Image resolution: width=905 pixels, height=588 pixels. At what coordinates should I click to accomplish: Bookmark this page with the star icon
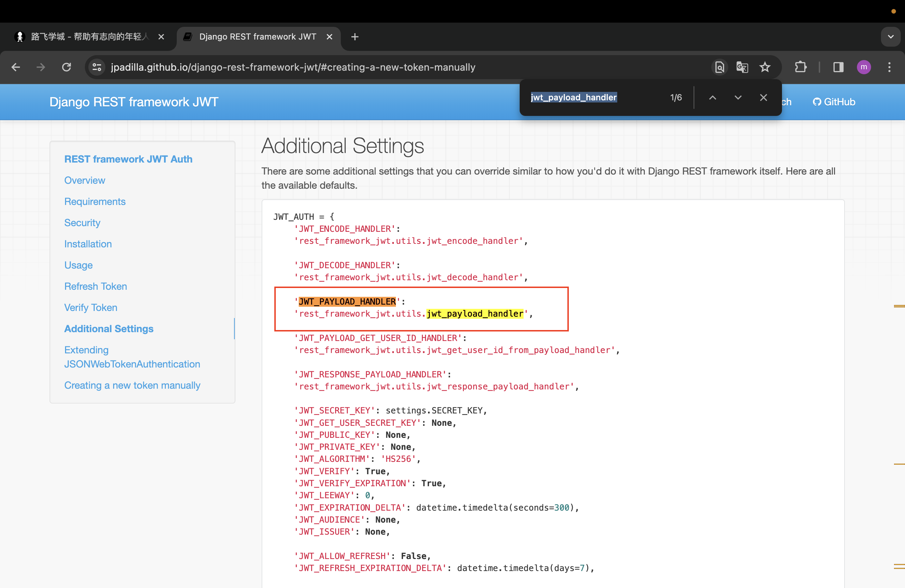coord(765,67)
